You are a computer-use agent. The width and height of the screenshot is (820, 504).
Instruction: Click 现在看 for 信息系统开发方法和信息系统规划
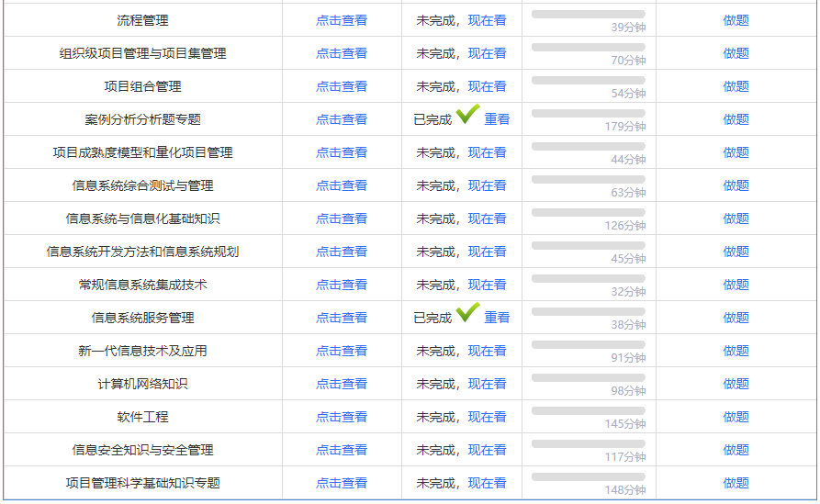pyautogui.click(x=487, y=252)
